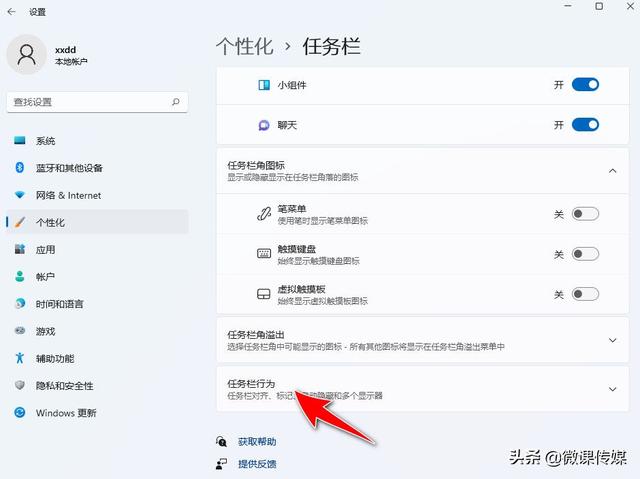Click the back arrow in the title bar
Screen dimensions: 640x479
point(13,12)
